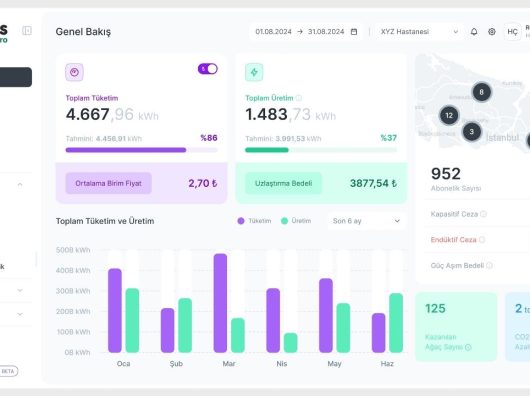Viewport: 530px width, 396px height.
Task: Open the Son 6 ay period dropdown
Action: pyautogui.click(x=366, y=221)
